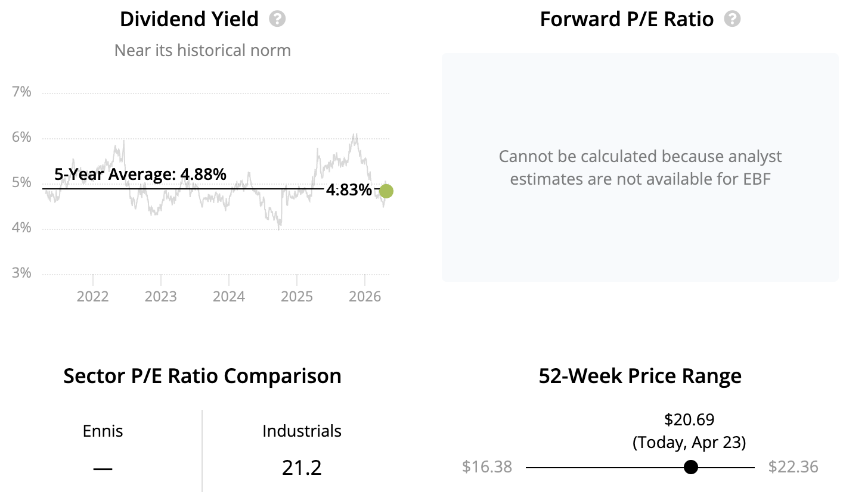Screen dimensions: 843x504
Task: Select the Ennis company label
Action: [103, 431]
